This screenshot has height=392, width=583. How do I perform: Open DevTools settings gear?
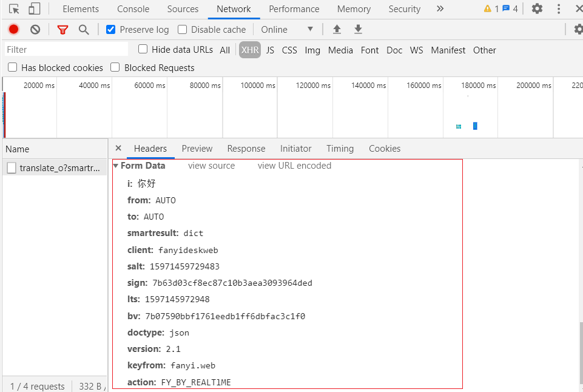tap(537, 8)
